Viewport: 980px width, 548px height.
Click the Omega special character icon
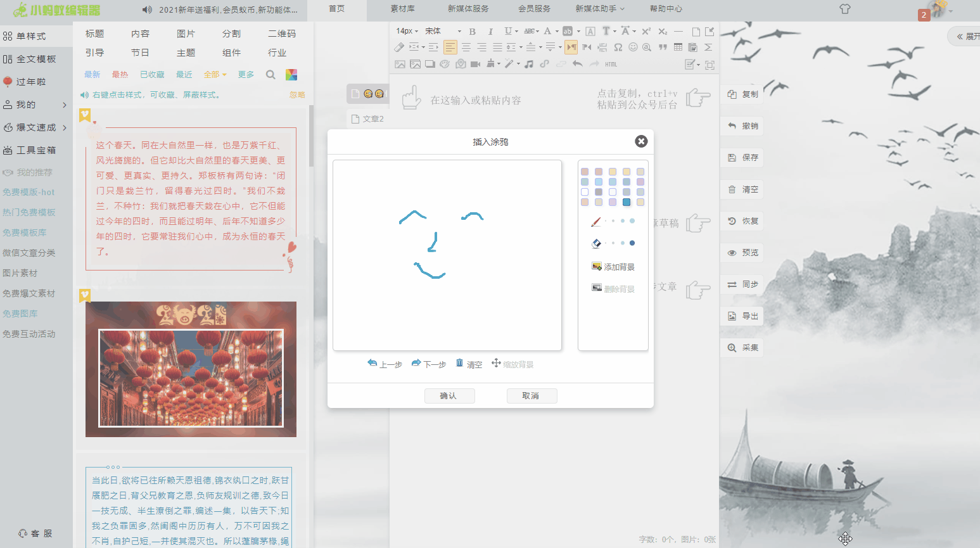point(618,48)
